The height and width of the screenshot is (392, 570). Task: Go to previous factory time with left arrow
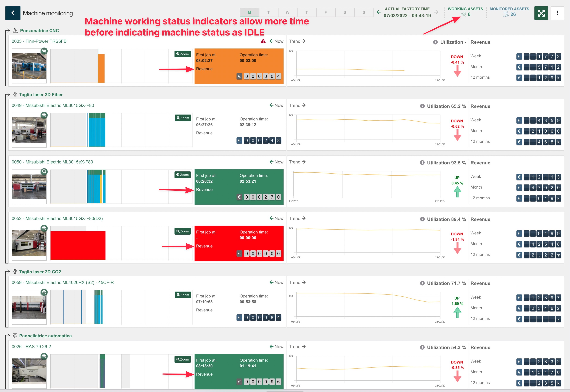pyautogui.click(x=379, y=12)
